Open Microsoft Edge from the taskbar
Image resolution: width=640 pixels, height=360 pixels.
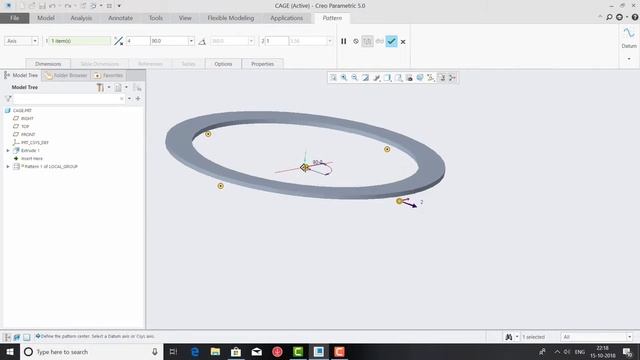click(195, 351)
